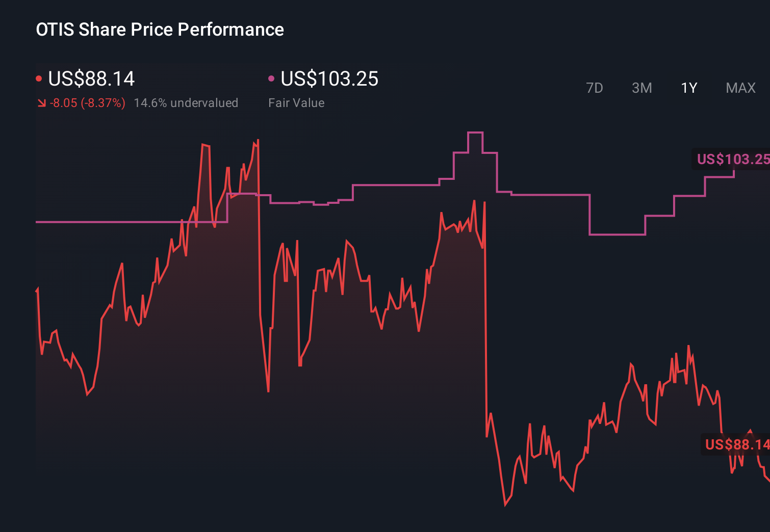Image resolution: width=770 pixels, height=532 pixels.
Task: Click the red dot next to US$88.14
Action: click(x=39, y=78)
